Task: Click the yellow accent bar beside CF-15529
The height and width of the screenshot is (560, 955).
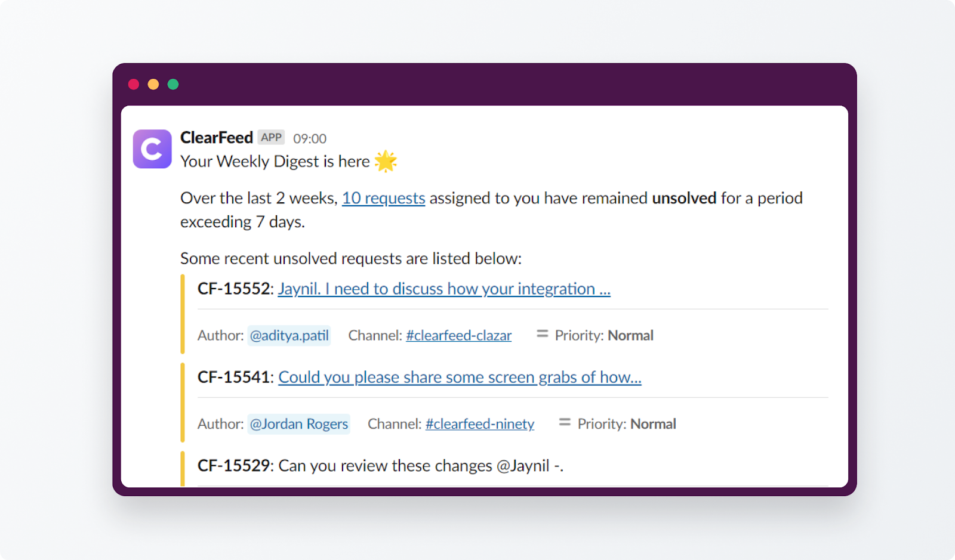Action: pyautogui.click(x=183, y=468)
